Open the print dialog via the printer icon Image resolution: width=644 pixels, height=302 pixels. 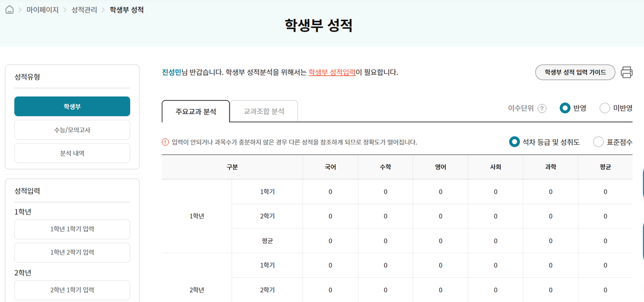coord(627,73)
